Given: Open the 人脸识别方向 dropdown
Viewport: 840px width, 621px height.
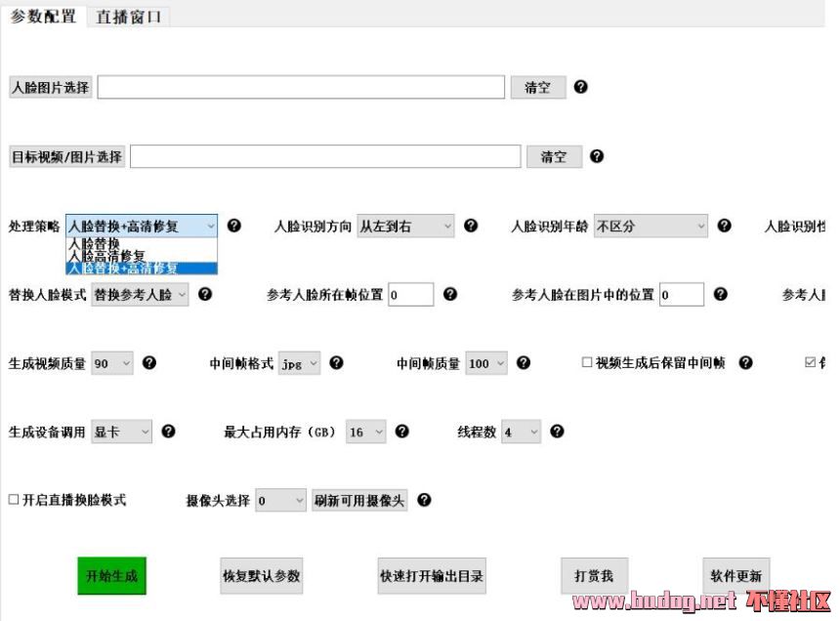Looking at the screenshot, I should [x=404, y=226].
